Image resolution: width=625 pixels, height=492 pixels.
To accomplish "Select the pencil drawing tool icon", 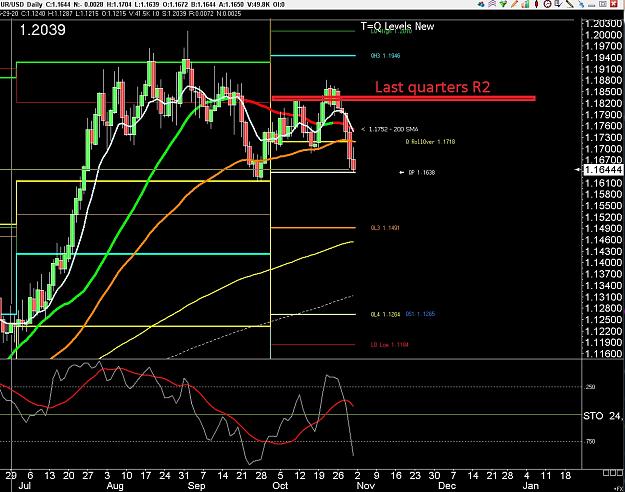I will [515, 4].
